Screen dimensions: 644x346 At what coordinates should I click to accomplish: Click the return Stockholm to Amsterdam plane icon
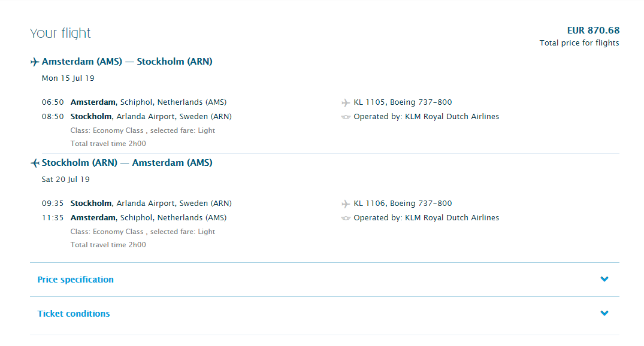click(35, 163)
